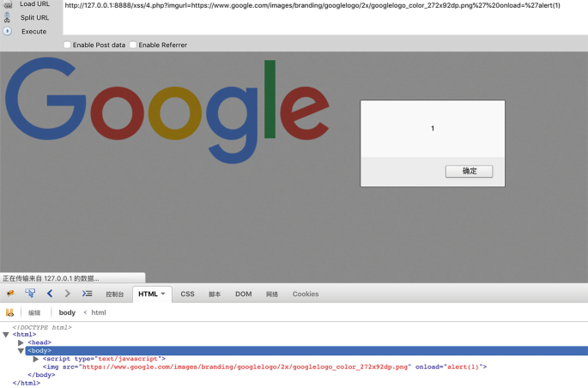
Task: Switch to the 脚本 script tab
Action: (215, 294)
